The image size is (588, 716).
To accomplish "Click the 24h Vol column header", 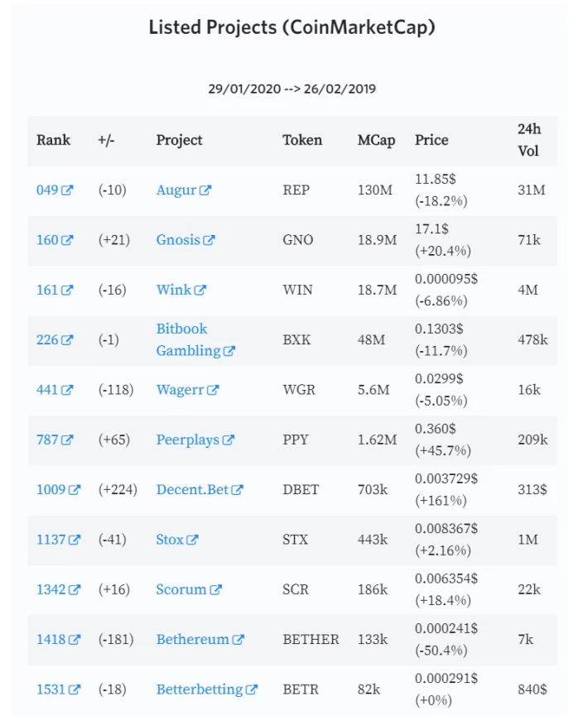I will click(529, 140).
